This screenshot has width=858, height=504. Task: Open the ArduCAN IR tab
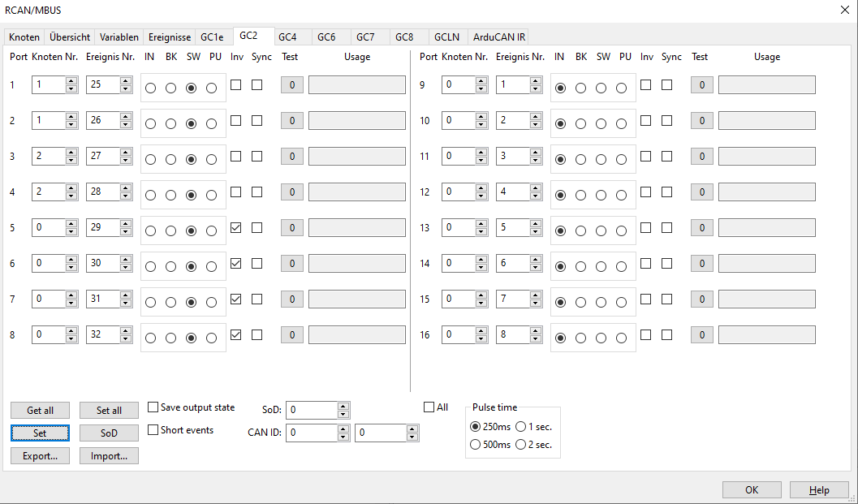499,37
